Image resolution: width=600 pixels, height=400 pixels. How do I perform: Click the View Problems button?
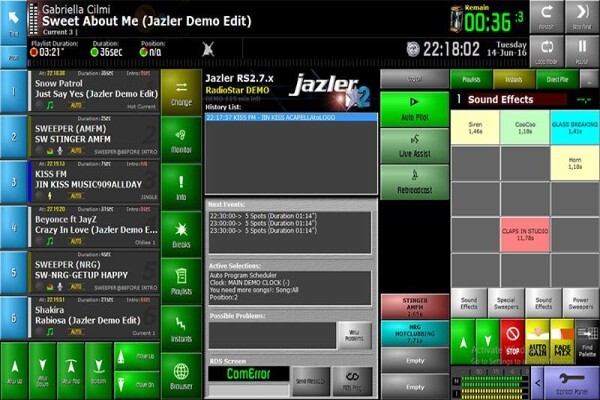click(354, 336)
